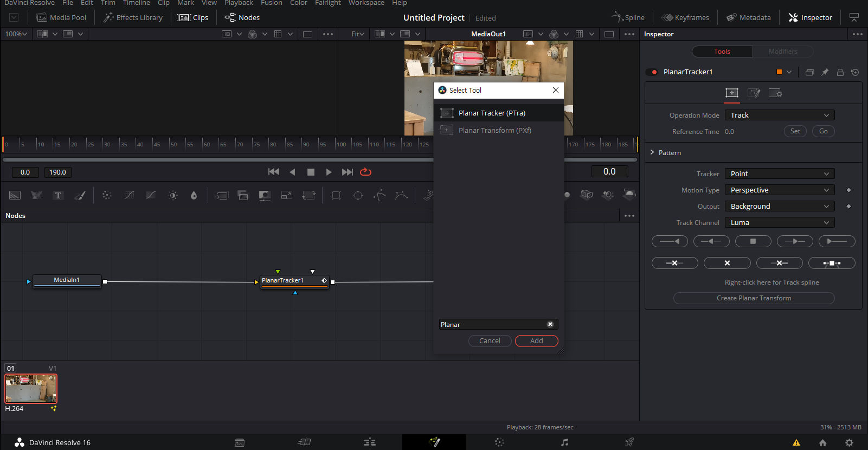The height and width of the screenshot is (450, 868).
Task: Add an Ellipse mask tool
Action: 358,195
